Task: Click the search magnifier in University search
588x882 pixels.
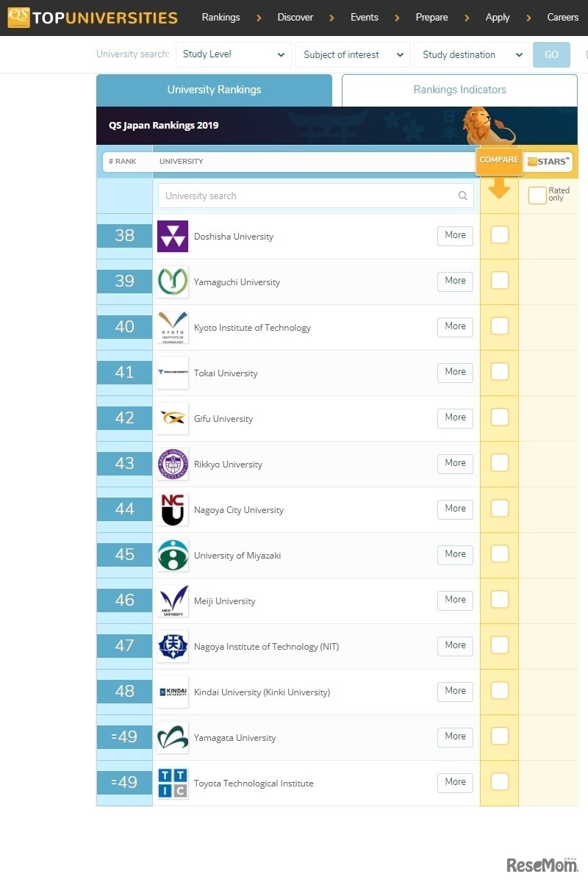Action: click(463, 196)
